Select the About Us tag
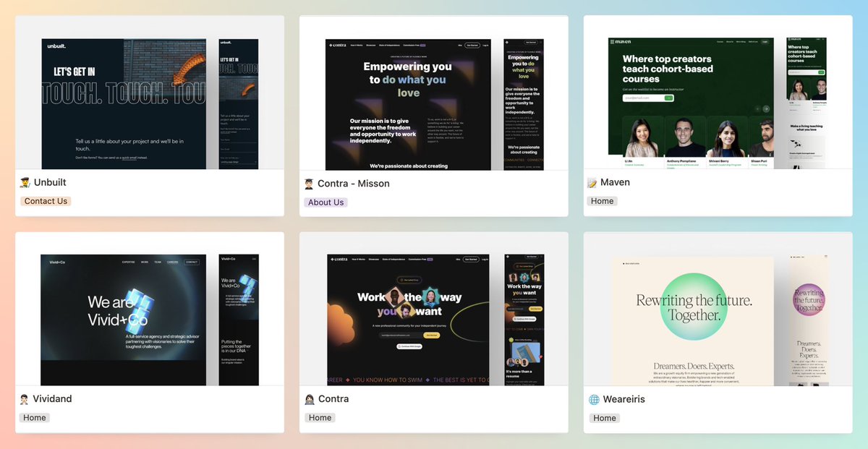The width and height of the screenshot is (868, 449). pos(325,202)
